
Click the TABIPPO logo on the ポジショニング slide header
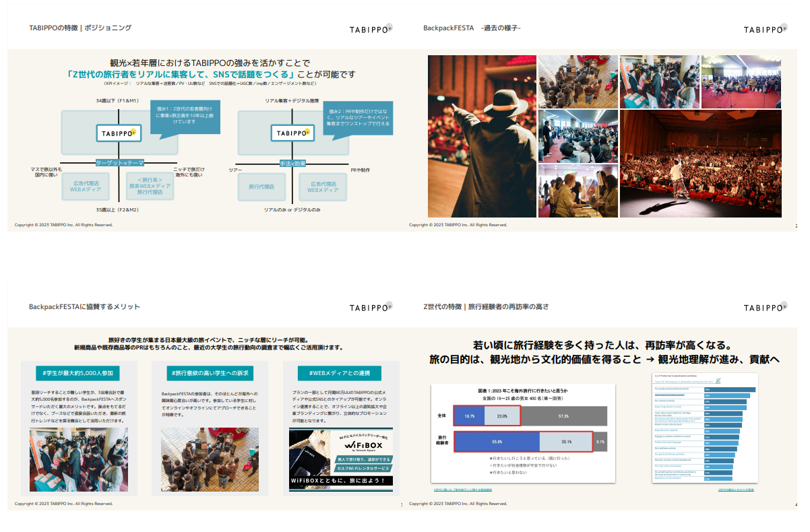click(x=371, y=29)
